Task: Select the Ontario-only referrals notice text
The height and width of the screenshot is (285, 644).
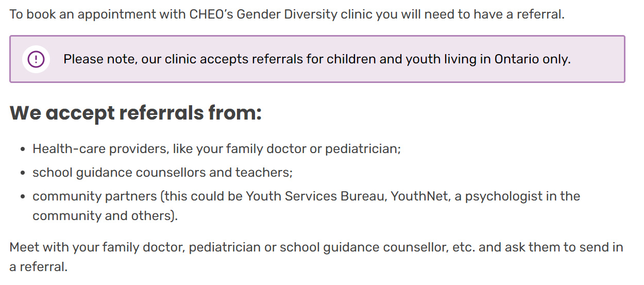Action: pos(317,59)
